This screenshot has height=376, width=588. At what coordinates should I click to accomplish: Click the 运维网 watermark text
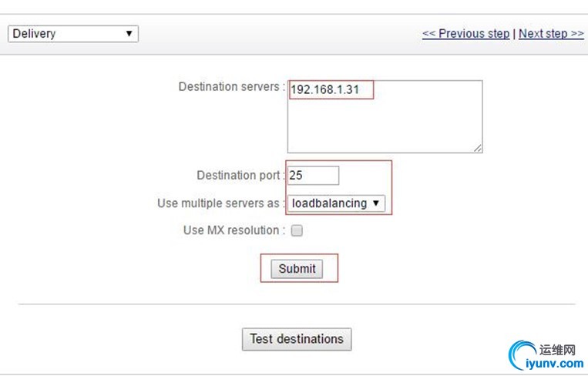click(557, 350)
